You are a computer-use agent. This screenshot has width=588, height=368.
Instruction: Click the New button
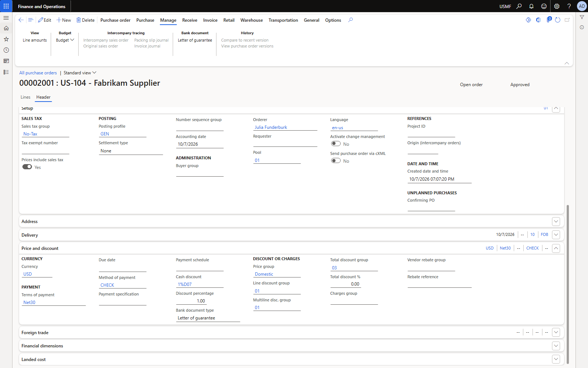pyautogui.click(x=64, y=20)
